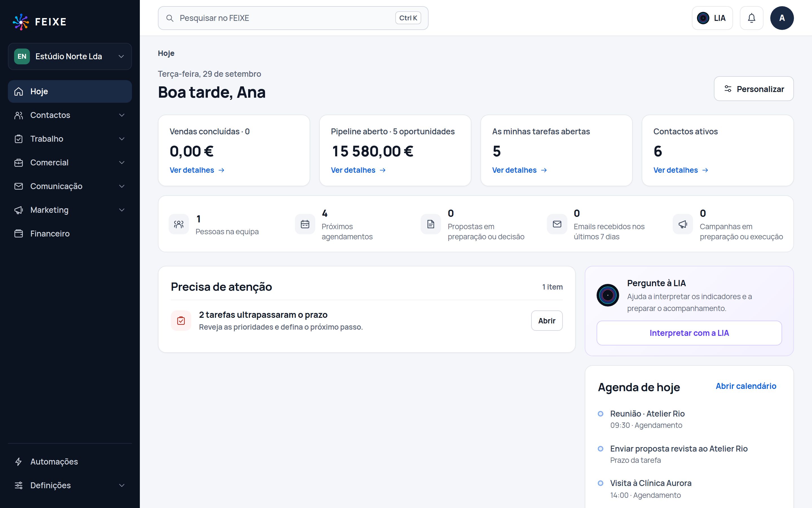812x508 pixels.
Task: Open the Estúdio Norte Lda company switcher
Action: coord(70,56)
